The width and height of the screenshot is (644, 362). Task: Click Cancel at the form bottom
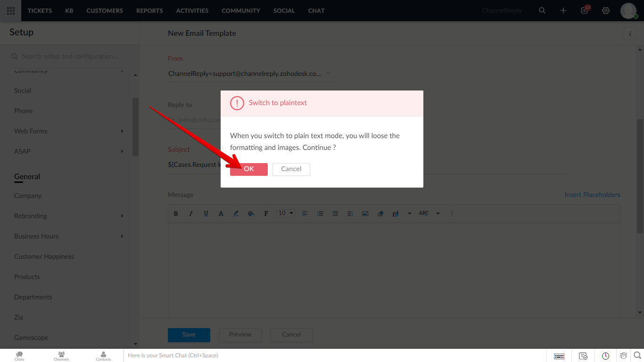click(x=291, y=335)
